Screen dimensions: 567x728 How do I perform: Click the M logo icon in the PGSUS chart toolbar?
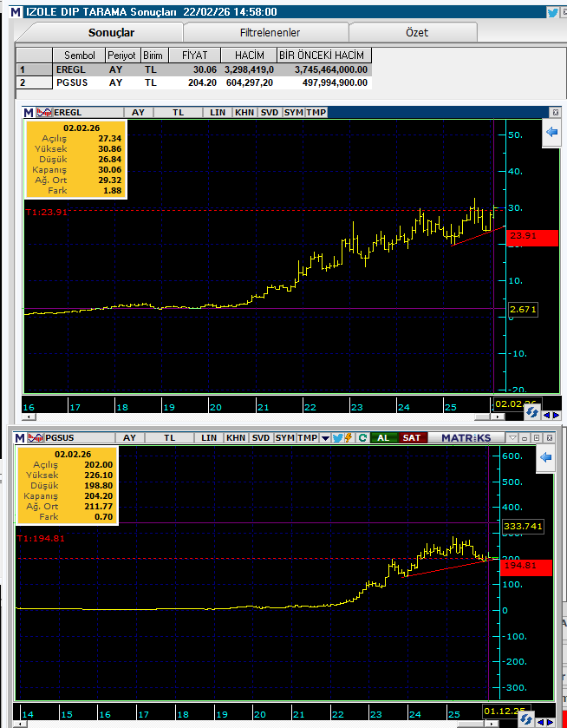coord(20,438)
